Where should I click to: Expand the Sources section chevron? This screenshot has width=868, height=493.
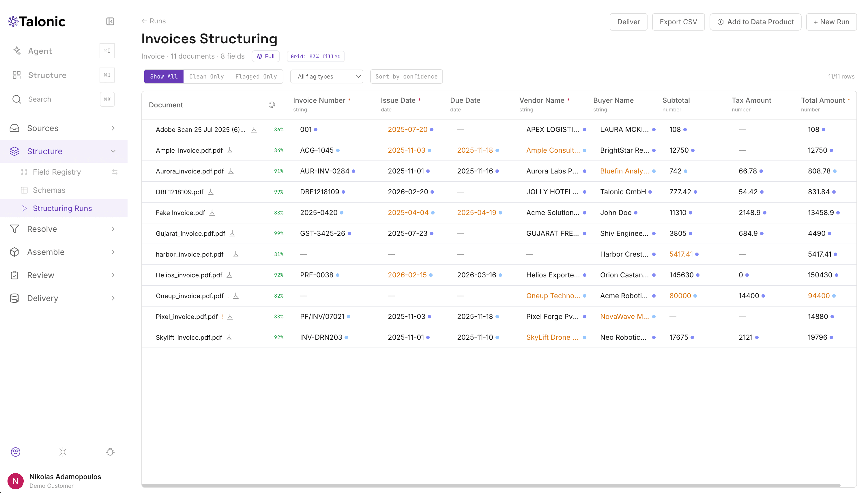click(x=113, y=128)
